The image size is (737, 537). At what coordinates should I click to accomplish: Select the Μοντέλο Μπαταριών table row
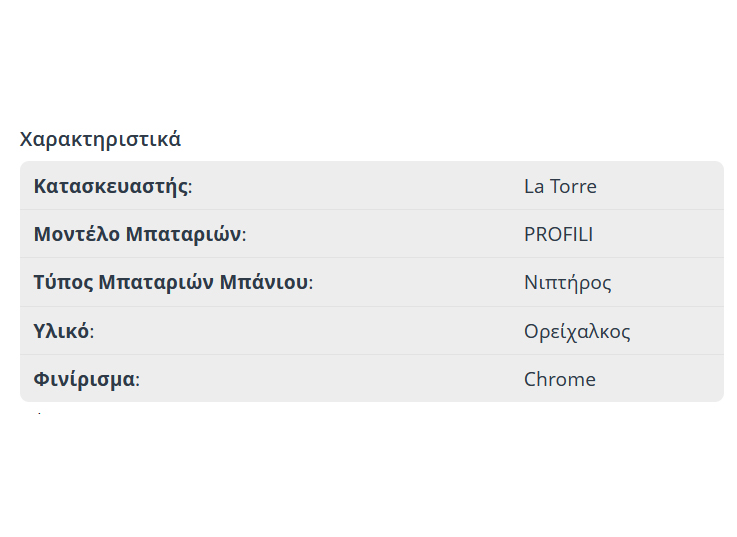371,234
